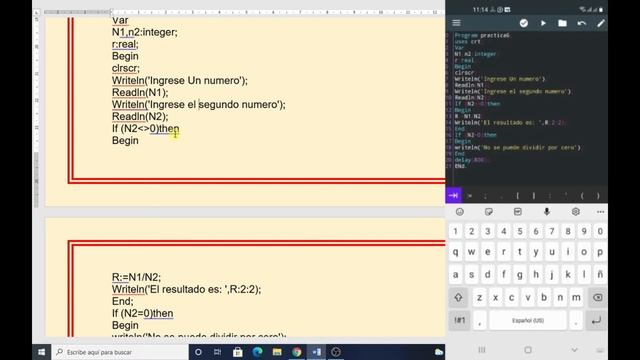
Task: Tap the enter key on the phone keyboard
Action: click(x=596, y=320)
